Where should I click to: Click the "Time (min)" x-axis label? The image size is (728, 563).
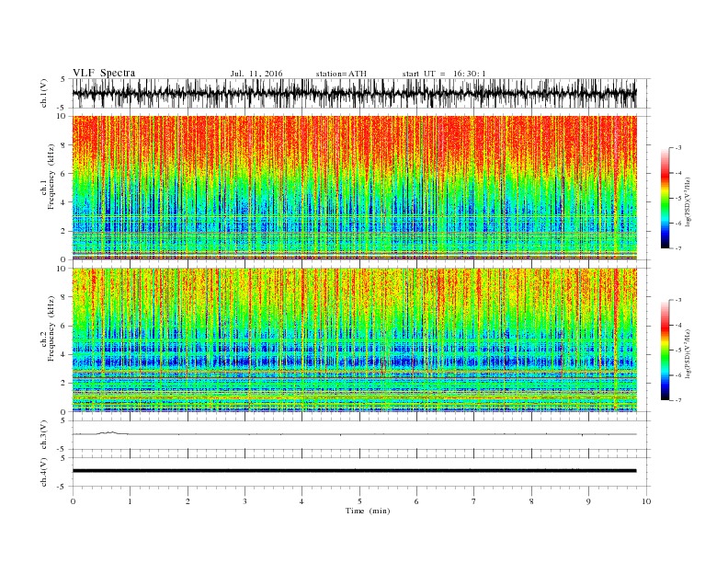pos(368,511)
